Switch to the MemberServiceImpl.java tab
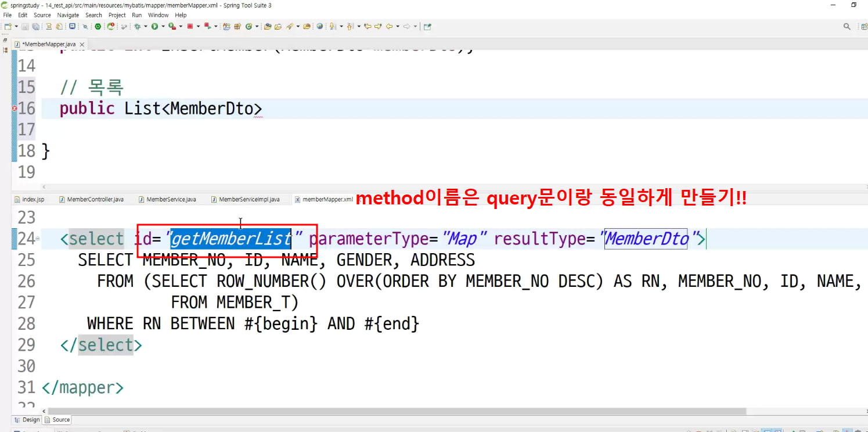 tap(245, 199)
